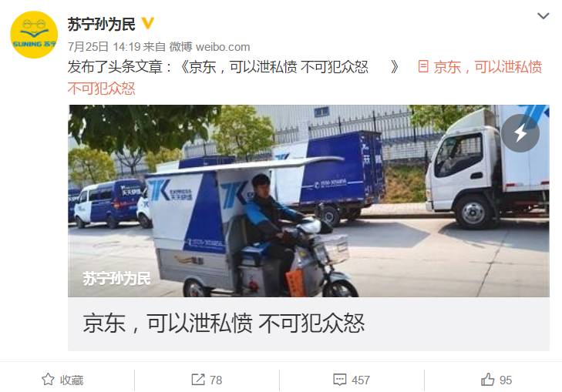Screen dimensions: 562x392
Task: Click the comment bubble icon
Action: coord(339,380)
